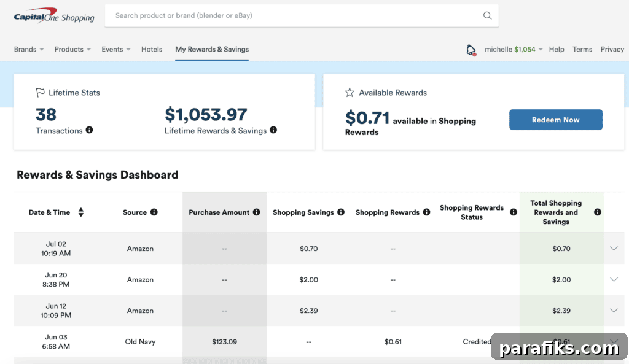Click the Lifetime Stats flag icon
Image resolution: width=629 pixels, height=364 pixels.
pos(40,93)
